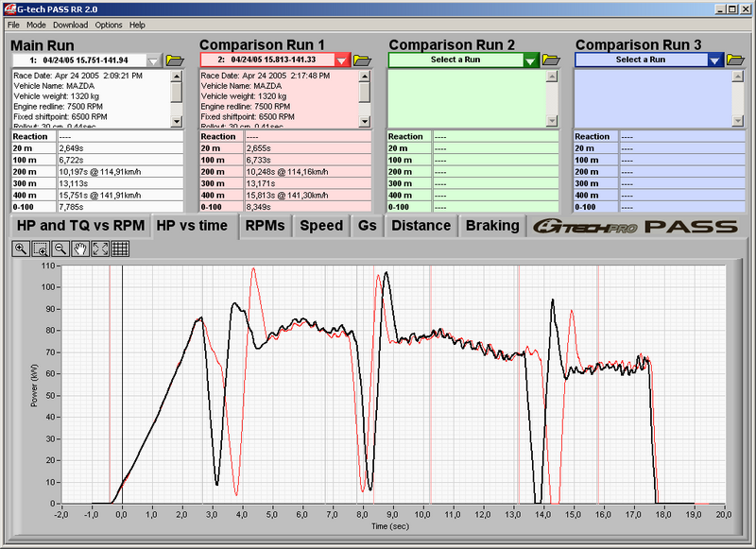Click the fit graph to window icon
The image size is (756, 549).
(x=100, y=249)
